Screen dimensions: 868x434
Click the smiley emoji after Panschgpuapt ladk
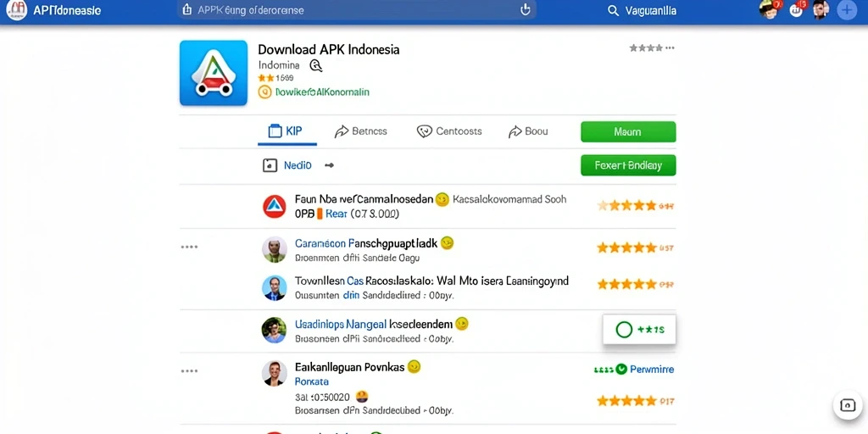447,242
